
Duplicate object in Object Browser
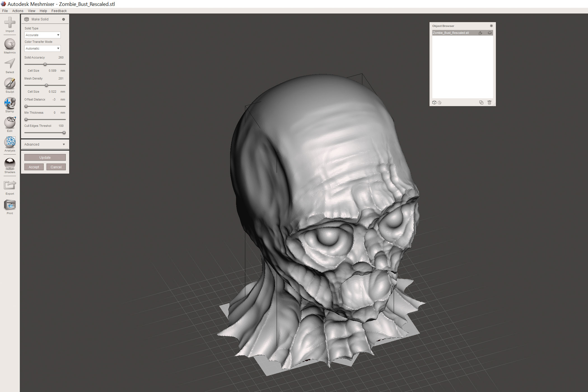click(481, 102)
